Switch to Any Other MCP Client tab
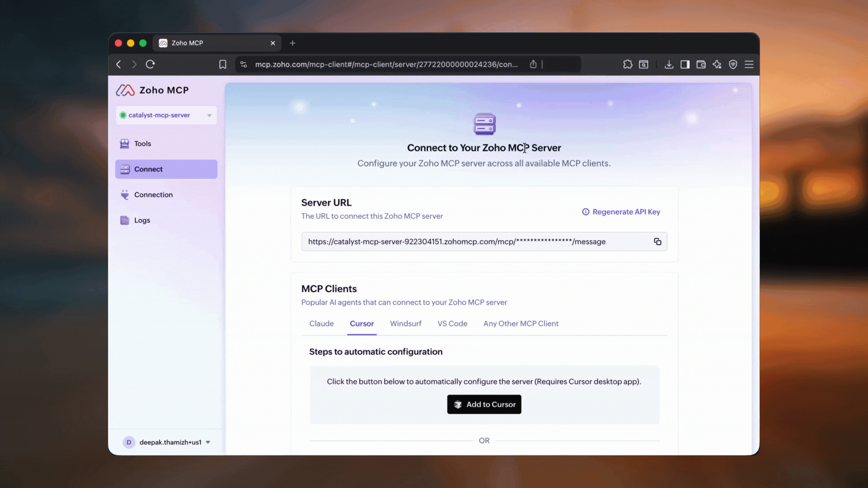Viewport: 868px width, 488px height. point(521,324)
